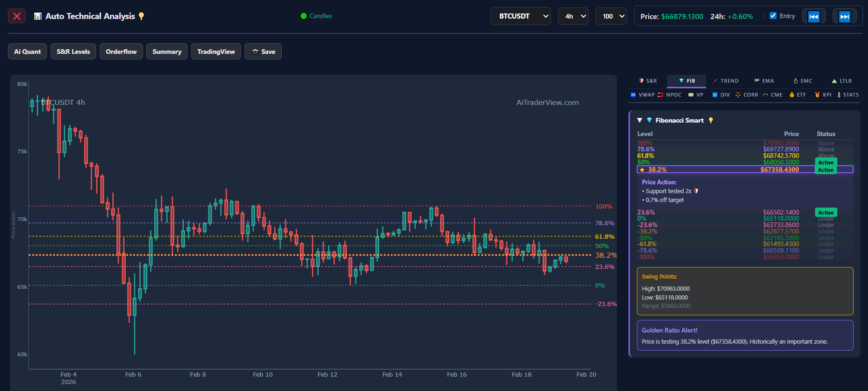Image resolution: width=868 pixels, height=391 pixels.
Task: Open the DIV divergence indicator
Action: (721, 95)
